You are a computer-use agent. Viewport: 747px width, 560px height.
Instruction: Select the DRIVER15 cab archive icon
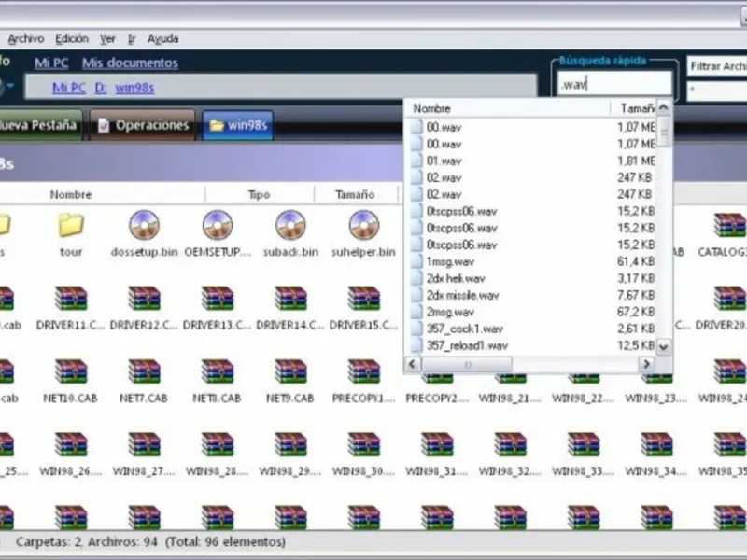[363, 298]
